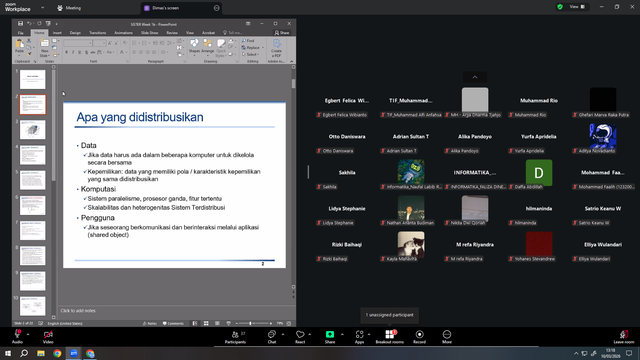Open the Zoom Chat panel

click(x=271, y=337)
